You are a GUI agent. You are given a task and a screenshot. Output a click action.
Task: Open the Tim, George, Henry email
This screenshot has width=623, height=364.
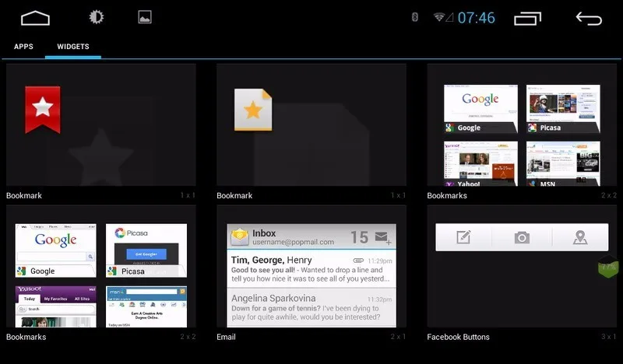tap(311, 269)
